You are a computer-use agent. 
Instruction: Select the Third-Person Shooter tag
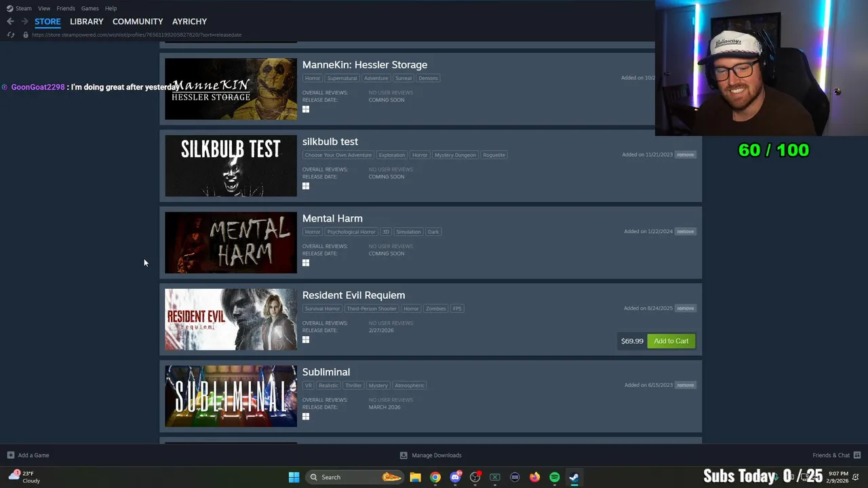(x=372, y=308)
